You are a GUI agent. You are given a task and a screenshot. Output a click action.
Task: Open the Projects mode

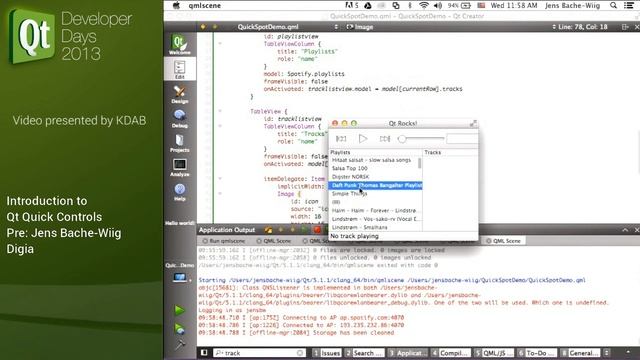180,143
